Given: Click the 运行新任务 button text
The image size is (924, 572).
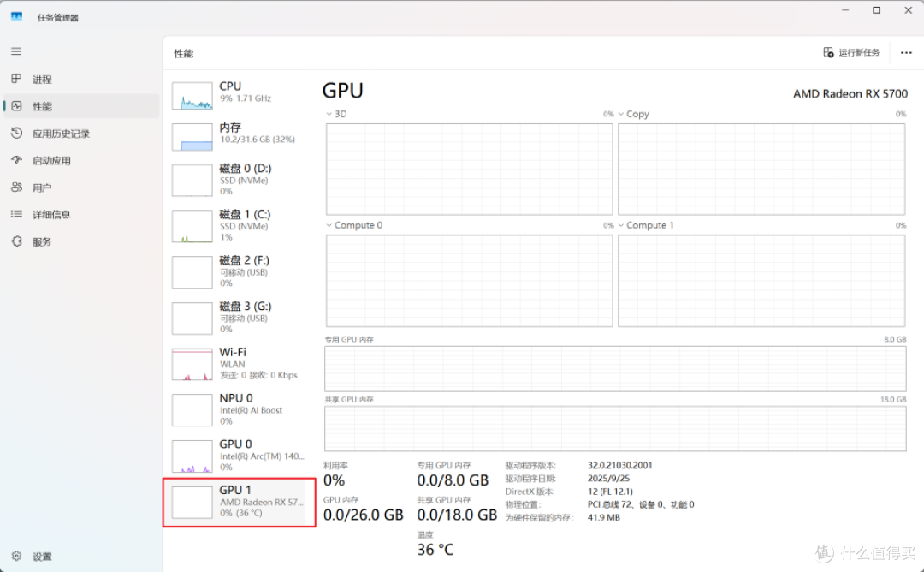Looking at the screenshot, I should tap(859, 52).
